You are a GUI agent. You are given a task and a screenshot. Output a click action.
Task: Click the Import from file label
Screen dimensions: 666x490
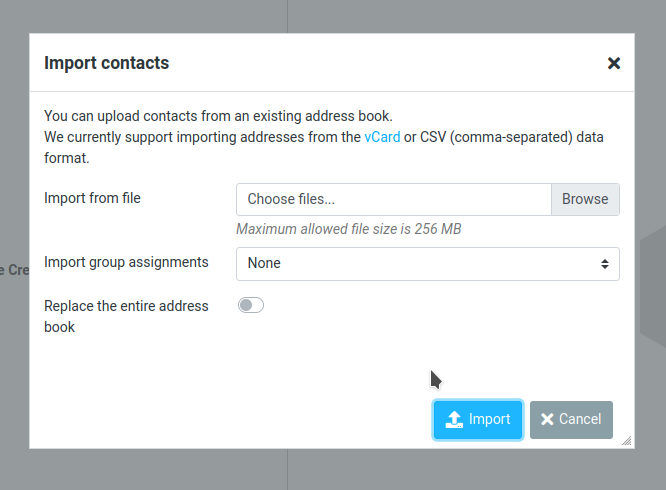click(x=92, y=198)
